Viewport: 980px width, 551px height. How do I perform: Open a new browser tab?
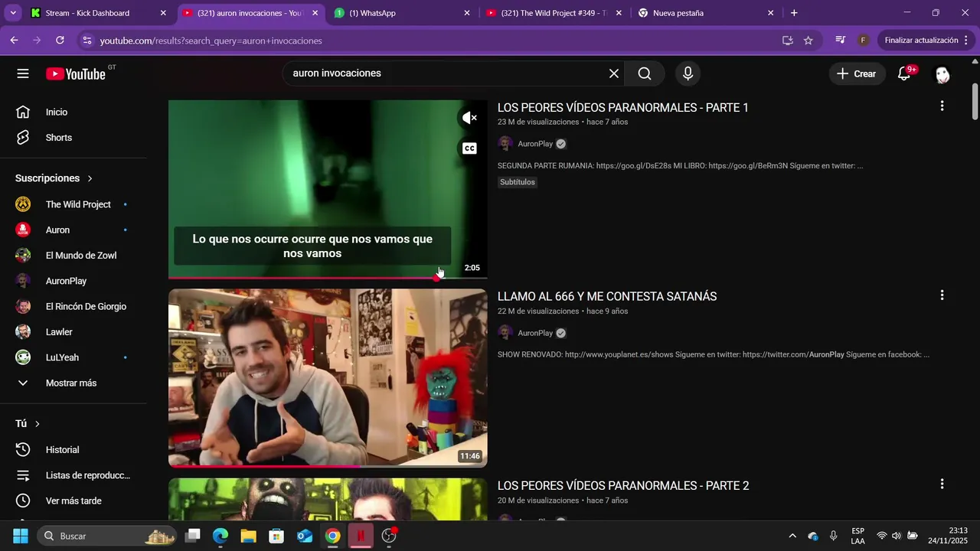[794, 13]
